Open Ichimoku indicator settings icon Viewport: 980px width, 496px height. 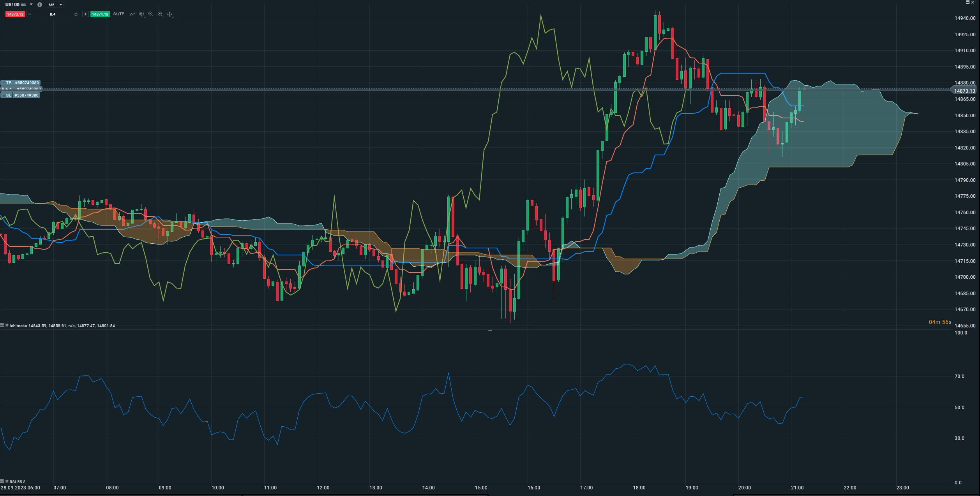pyautogui.click(x=2, y=325)
